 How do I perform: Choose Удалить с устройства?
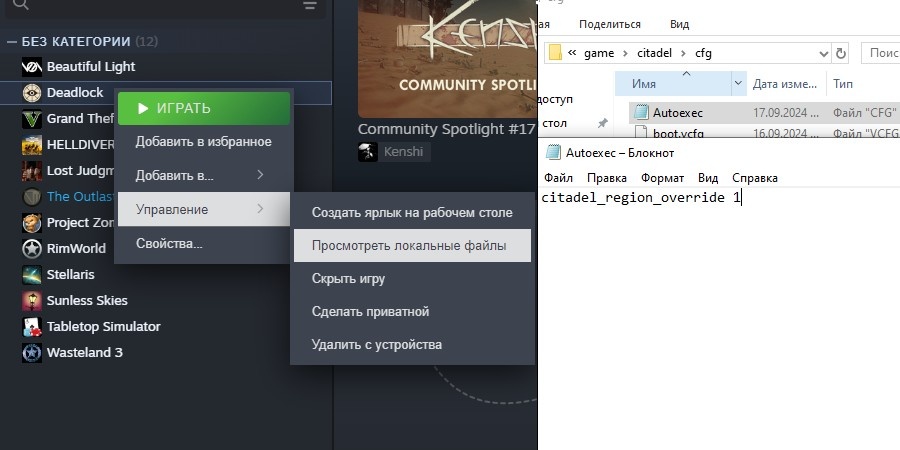(412, 345)
